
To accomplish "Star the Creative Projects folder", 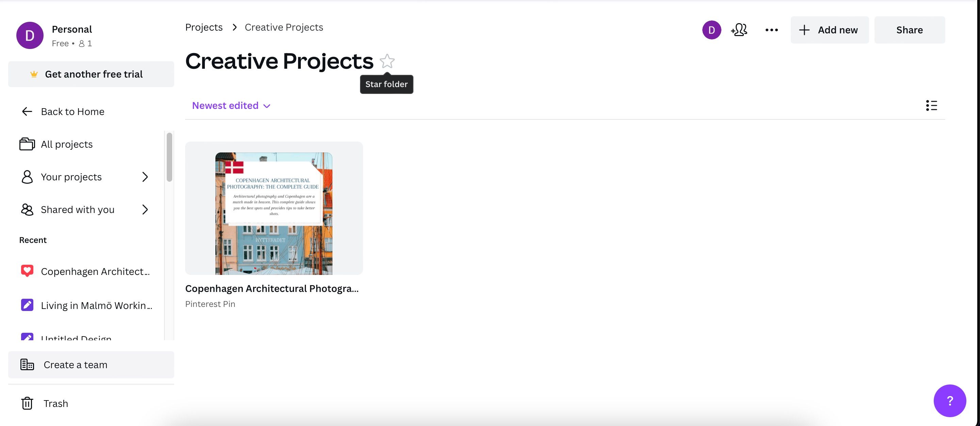I will point(387,61).
